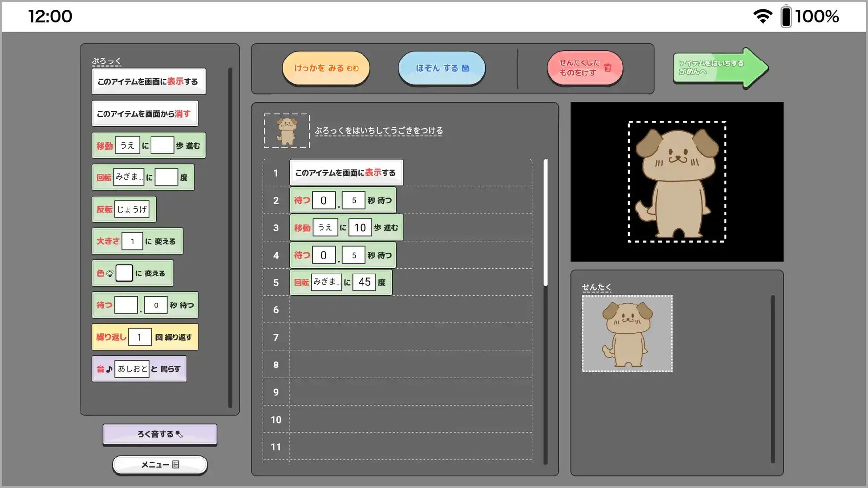Open the あしおと sound selection dropdown
The height and width of the screenshot is (488, 868).
click(x=132, y=369)
